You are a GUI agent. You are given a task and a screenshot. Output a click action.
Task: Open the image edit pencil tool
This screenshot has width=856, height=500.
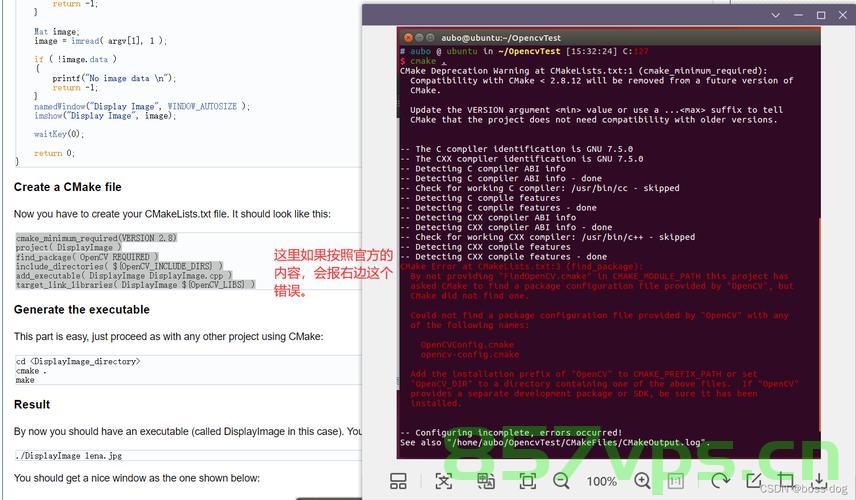coord(754,480)
